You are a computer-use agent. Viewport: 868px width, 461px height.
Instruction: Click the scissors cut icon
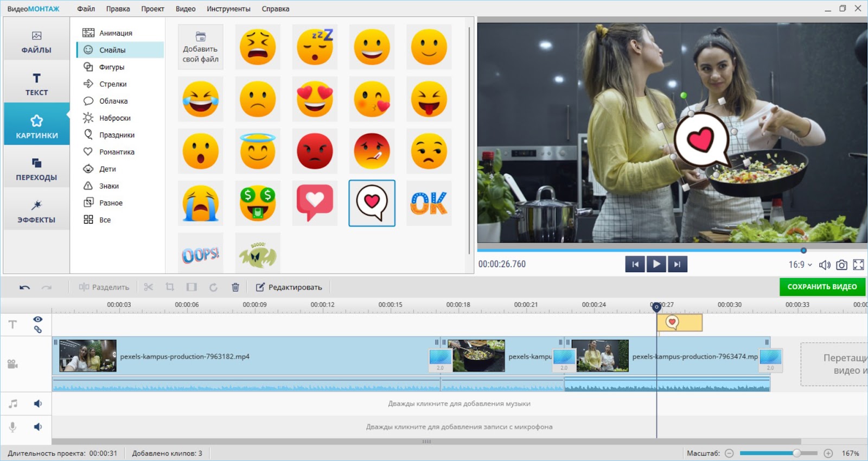149,287
